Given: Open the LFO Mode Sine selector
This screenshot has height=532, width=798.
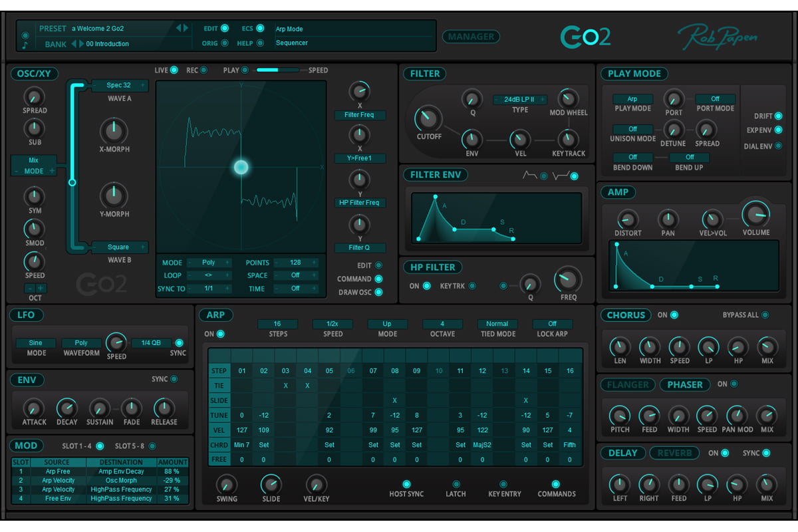Looking at the screenshot, I should (36, 343).
